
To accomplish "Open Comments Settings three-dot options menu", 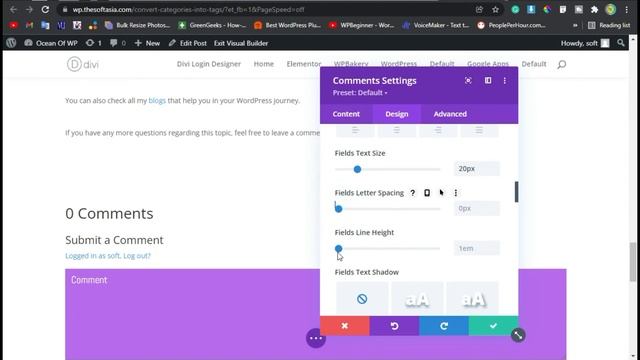I will (x=505, y=80).
